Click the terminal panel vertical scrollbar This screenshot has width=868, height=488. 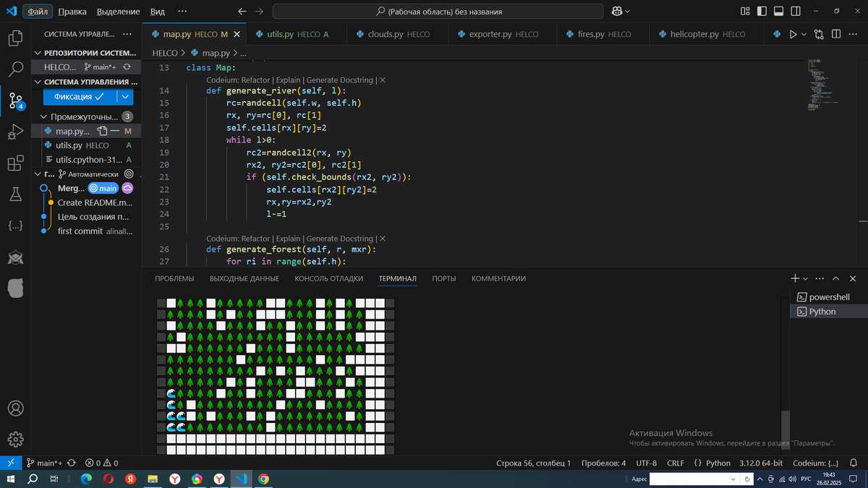786,430
